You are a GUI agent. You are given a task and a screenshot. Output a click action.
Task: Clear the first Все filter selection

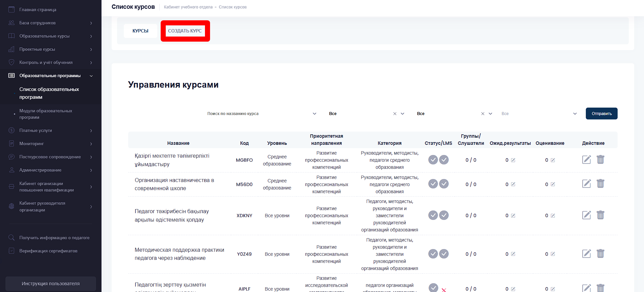point(395,114)
